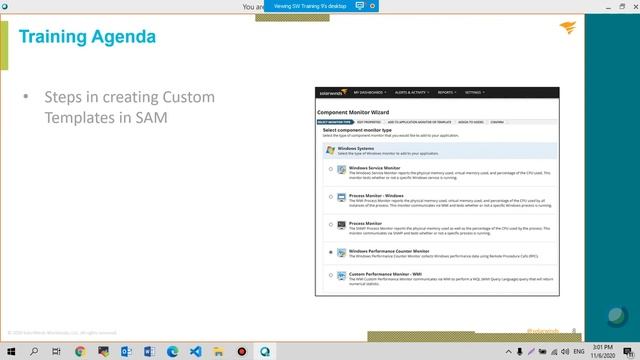The width and height of the screenshot is (640, 360).
Task: Launch Google Chrome from taskbar
Action: click(x=80, y=351)
